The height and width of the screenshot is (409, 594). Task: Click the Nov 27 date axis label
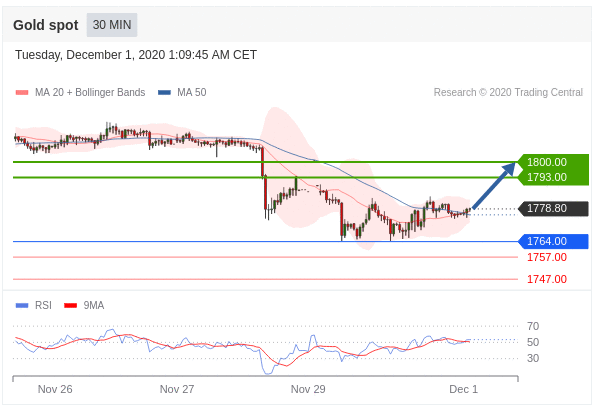[177, 389]
